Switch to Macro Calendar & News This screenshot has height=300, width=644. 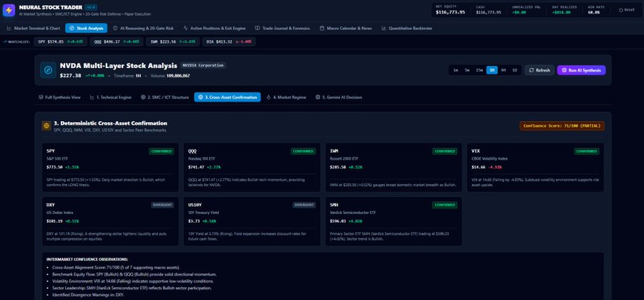pyautogui.click(x=346, y=29)
